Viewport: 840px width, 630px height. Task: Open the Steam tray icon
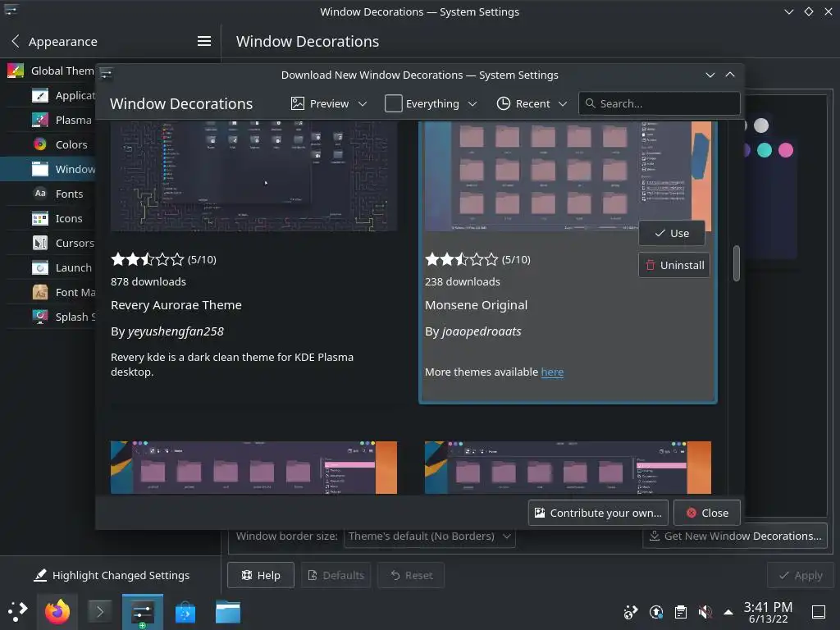(x=631, y=612)
